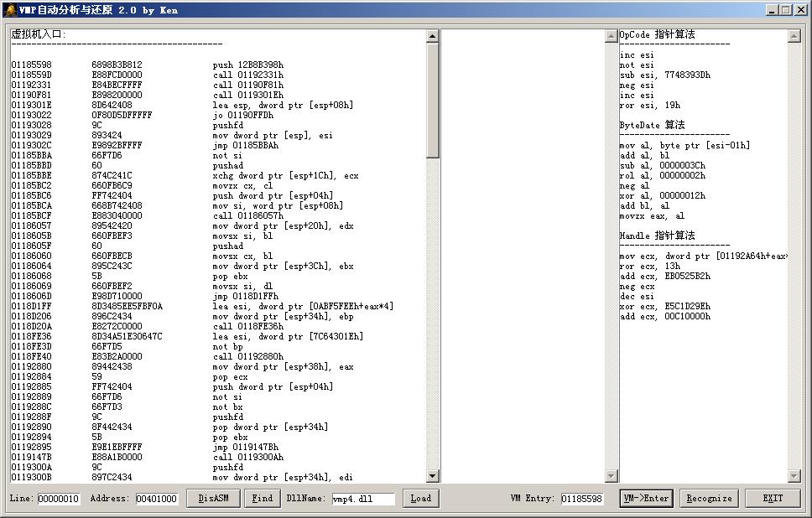Viewport: 812px width, 518px height.
Task: Click the DisASM button
Action: pos(213,499)
